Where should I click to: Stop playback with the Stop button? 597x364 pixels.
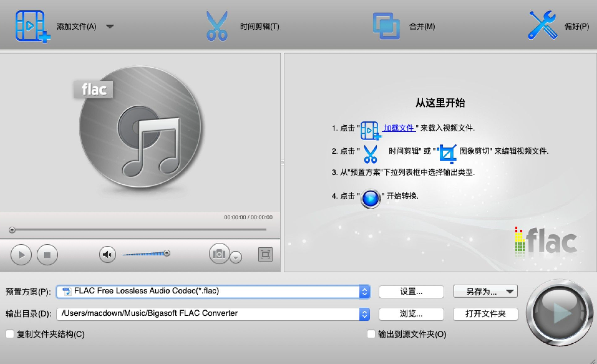click(47, 255)
